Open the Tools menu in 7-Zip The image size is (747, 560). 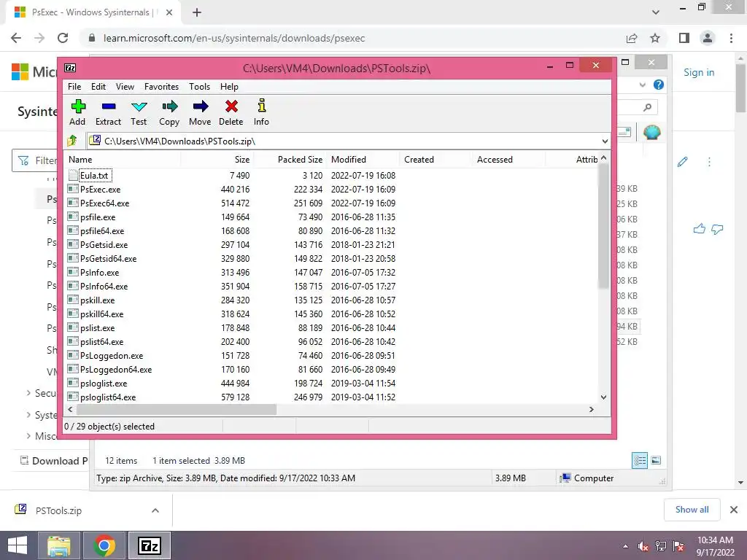click(x=199, y=87)
